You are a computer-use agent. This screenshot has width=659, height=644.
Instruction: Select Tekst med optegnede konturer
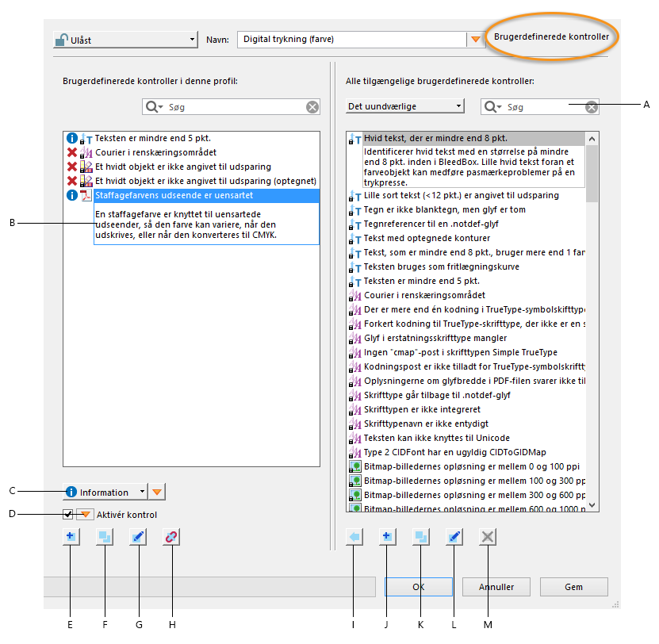(x=466, y=238)
